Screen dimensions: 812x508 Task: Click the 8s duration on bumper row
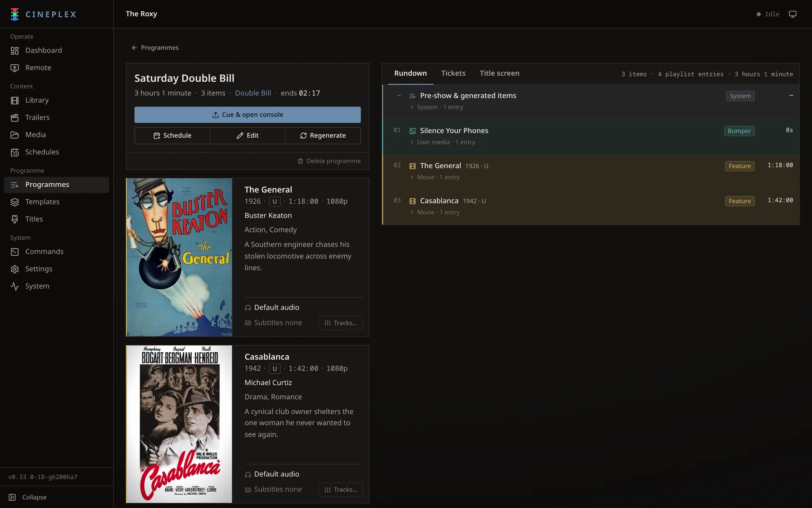(789, 130)
